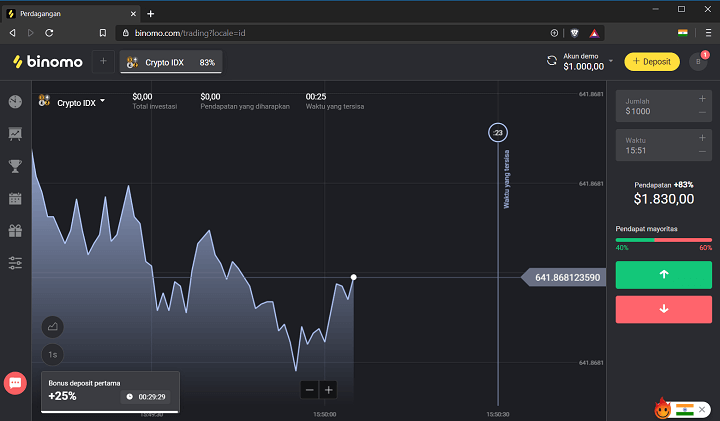Open the 1s timeframe selector
Screen dimensions: 720x421
53,354
